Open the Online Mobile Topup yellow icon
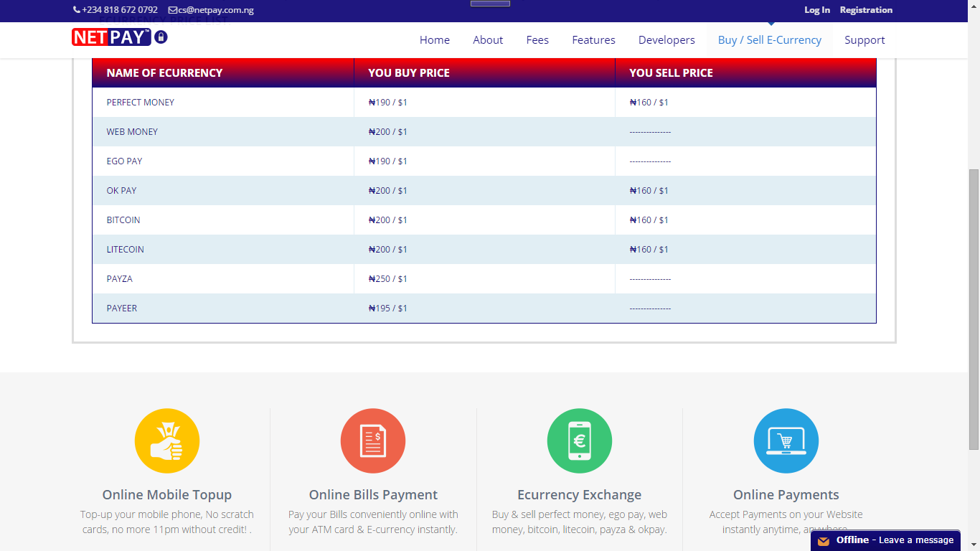980x551 pixels. coord(167,441)
